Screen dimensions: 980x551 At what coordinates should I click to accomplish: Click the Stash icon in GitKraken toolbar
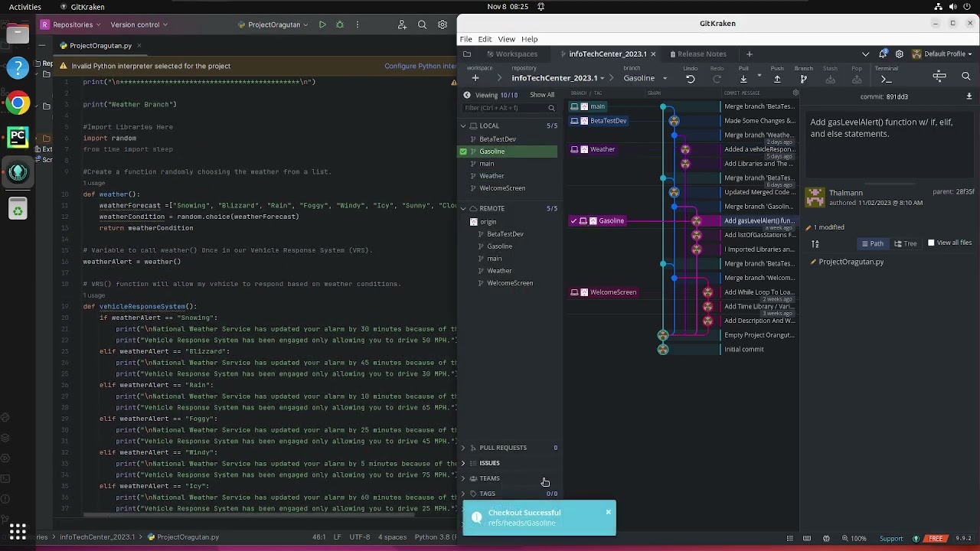click(830, 79)
